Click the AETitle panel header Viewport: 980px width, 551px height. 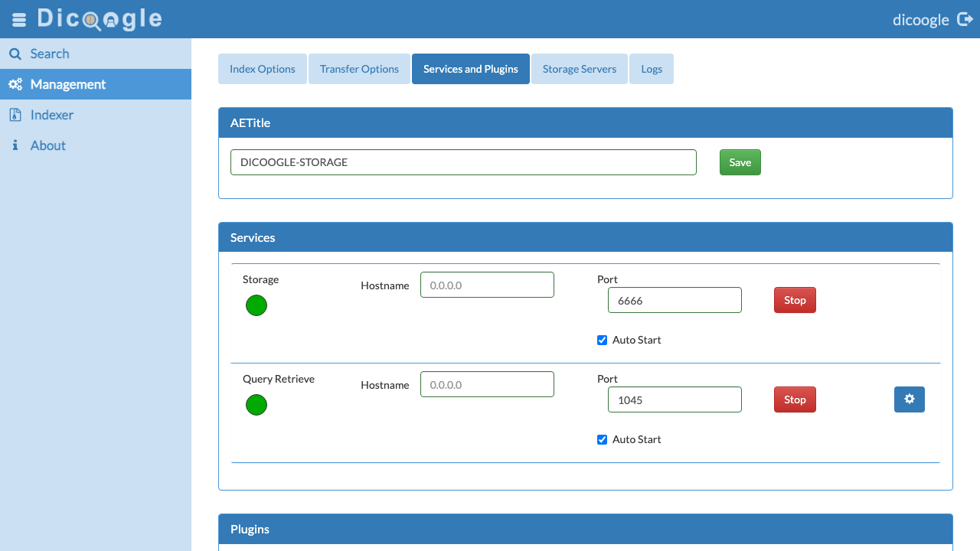pos(586,122)
